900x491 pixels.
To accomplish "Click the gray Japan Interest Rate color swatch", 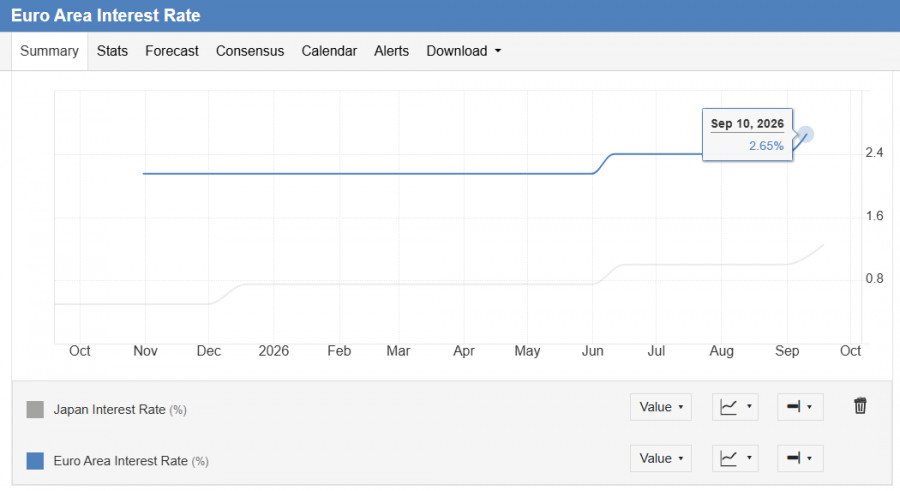I will [35, 409].
